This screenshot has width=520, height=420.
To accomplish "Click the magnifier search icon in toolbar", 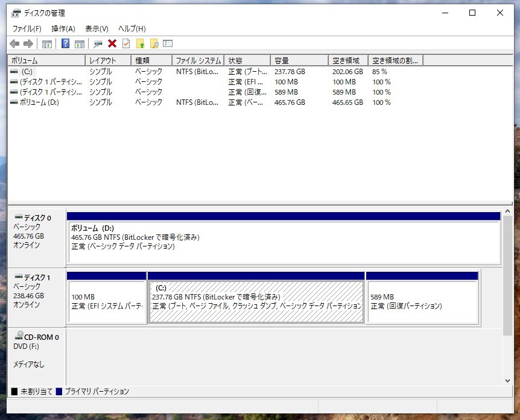I will coord(154,43).
